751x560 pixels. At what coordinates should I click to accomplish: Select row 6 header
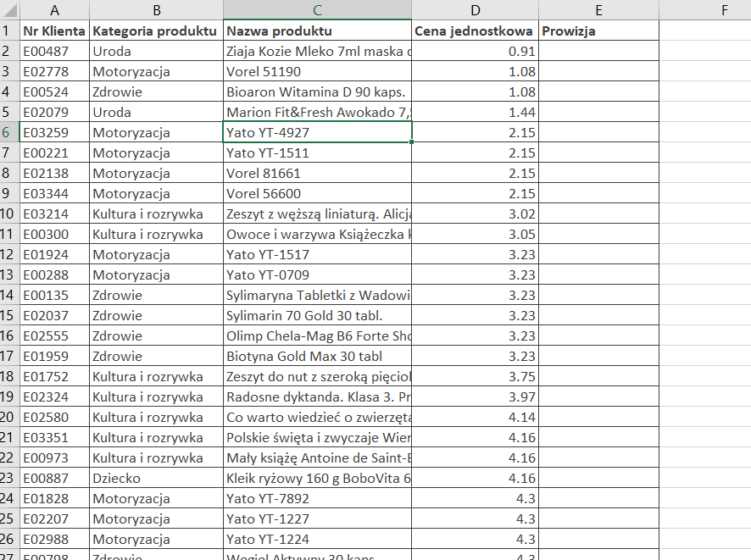pos(8,132)
